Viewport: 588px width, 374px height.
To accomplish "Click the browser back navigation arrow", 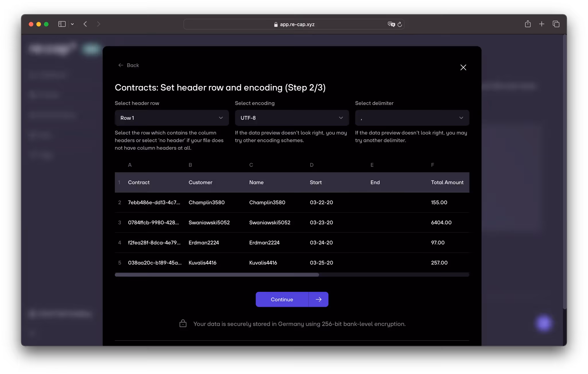I will click(x=85, y=24).
